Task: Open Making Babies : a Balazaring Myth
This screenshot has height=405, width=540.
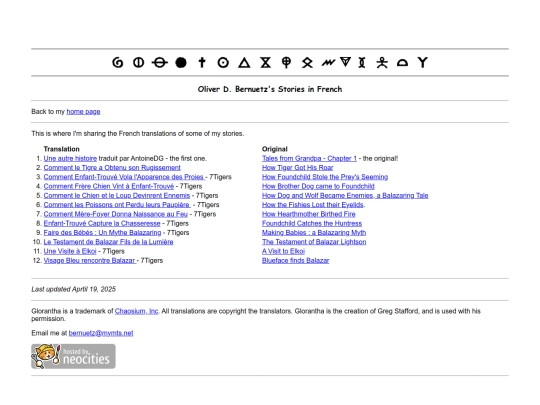Action: coord(314,233)
